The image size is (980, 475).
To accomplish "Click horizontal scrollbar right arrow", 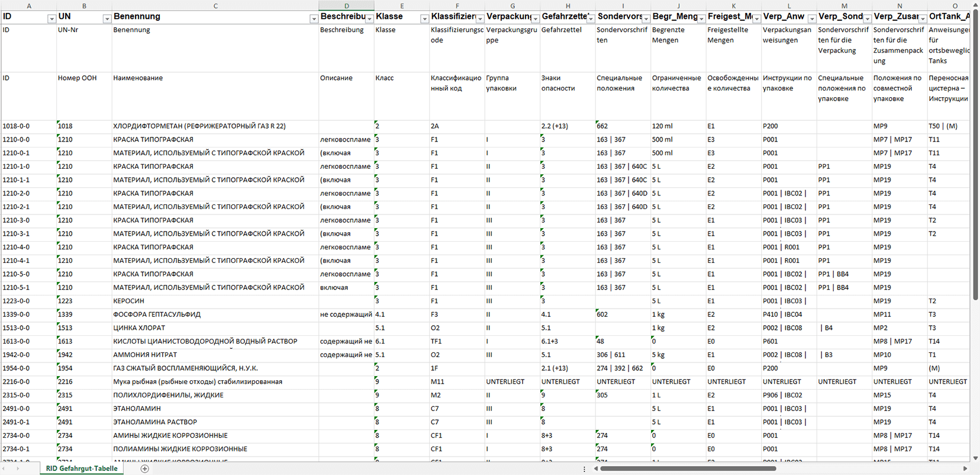I will [965, 468].
